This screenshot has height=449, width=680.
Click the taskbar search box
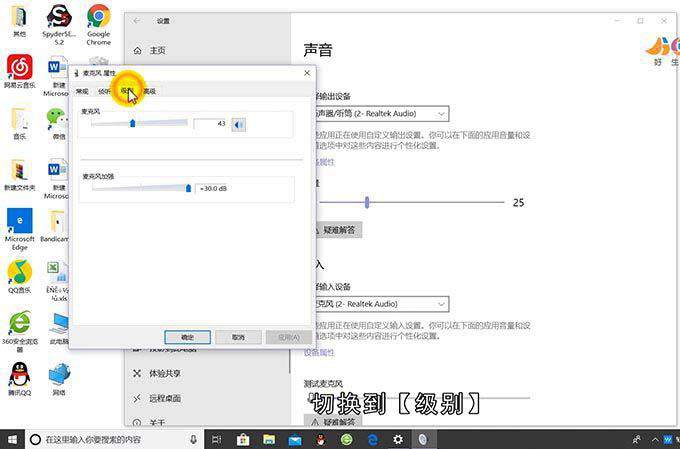pos(114,439)
